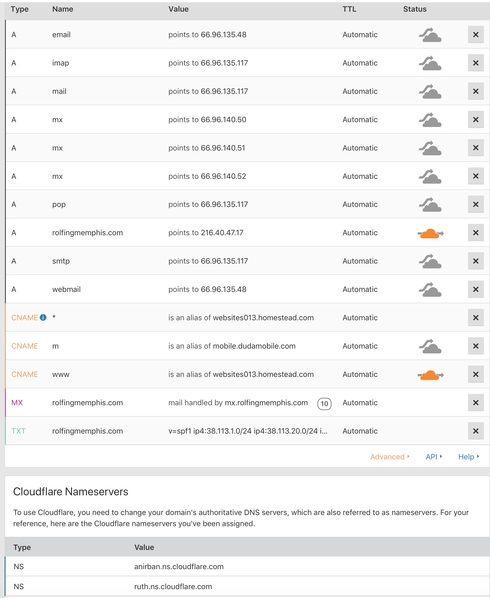
Task: Delete the wildcard * CNAME record
Action: pos(476,318)
